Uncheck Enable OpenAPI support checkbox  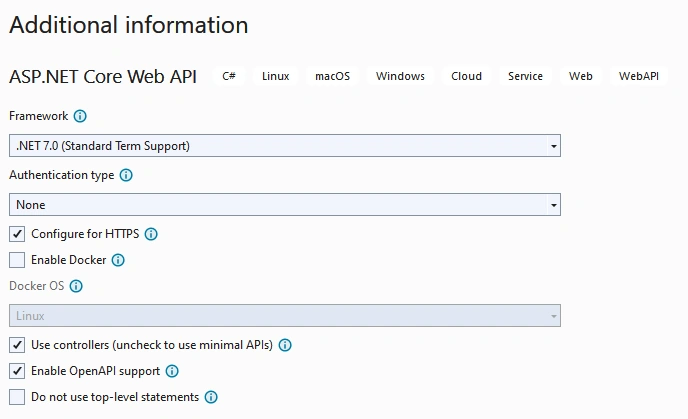[x=17, y=371]
